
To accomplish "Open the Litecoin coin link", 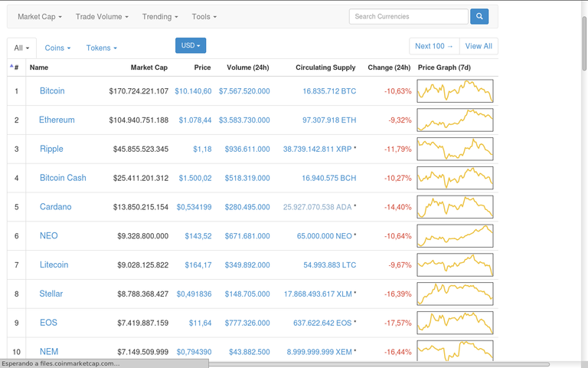I will click(54, 264).
